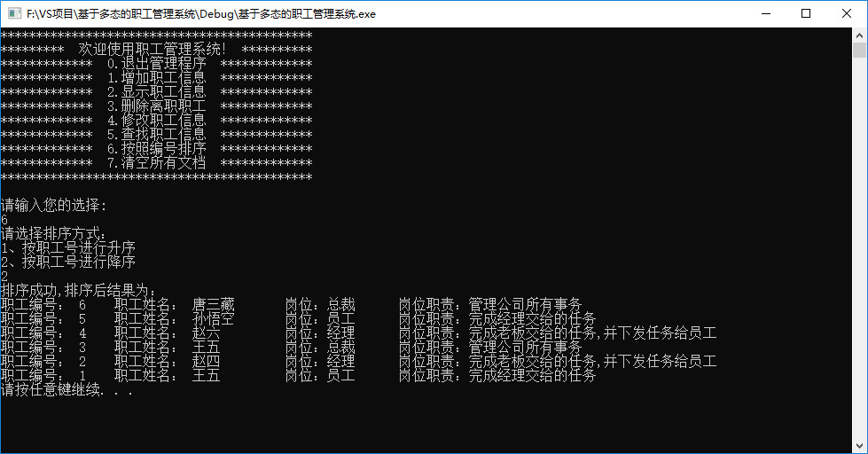
Task: Close the employee management console window
Action: (x=847, y=13)
